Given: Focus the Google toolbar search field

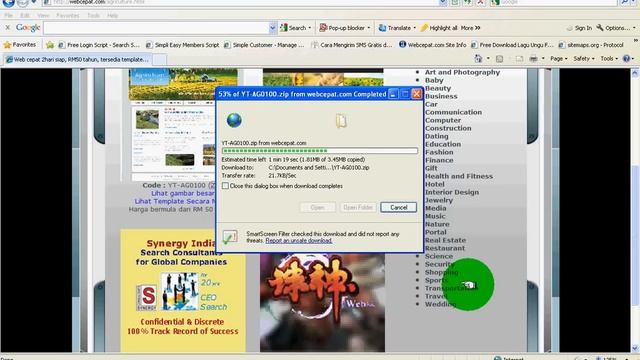Looking at the screenshot, I should [156, 28].
